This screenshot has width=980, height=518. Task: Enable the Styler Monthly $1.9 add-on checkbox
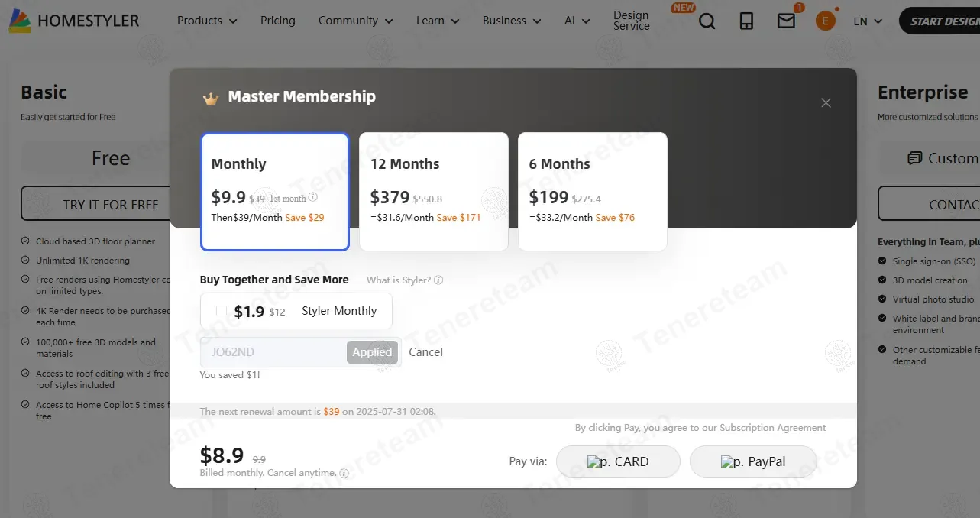(221, 311)
